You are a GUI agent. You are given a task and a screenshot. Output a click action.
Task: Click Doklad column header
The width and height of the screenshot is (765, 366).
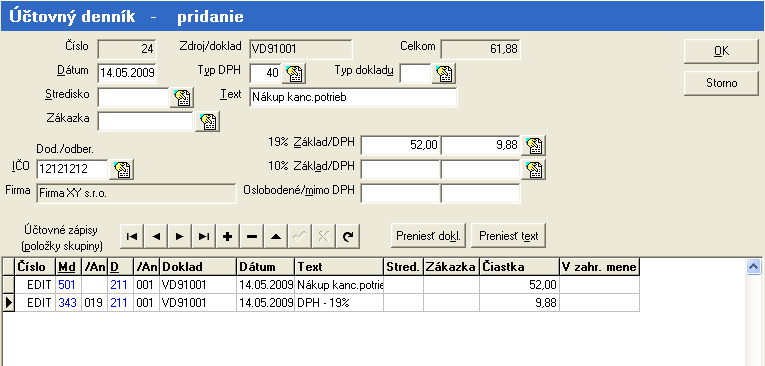coord(198,267)
